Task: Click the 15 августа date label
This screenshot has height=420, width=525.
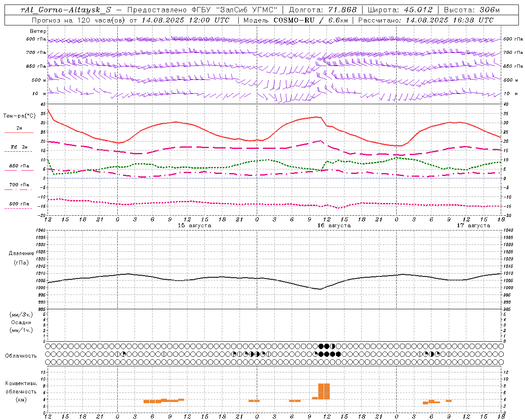Action: (x=194, y=226)
